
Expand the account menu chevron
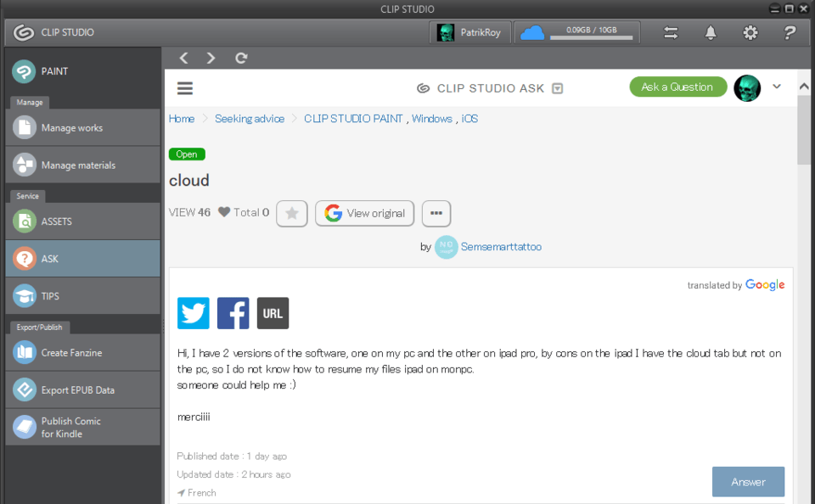coord(777,87)
